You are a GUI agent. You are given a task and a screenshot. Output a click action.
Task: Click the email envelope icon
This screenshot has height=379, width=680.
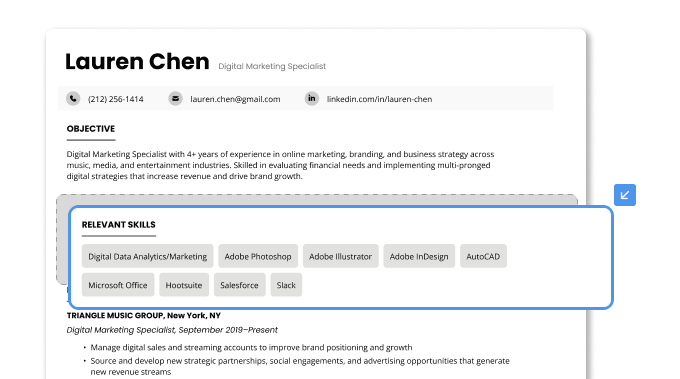click(x=175, y=98)
